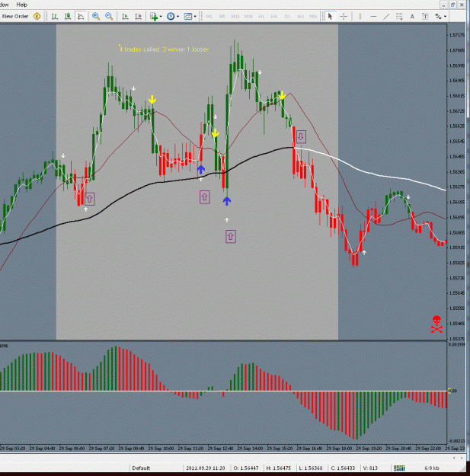
Task: Click the Default profile in status bar
Action: [141, 468]
